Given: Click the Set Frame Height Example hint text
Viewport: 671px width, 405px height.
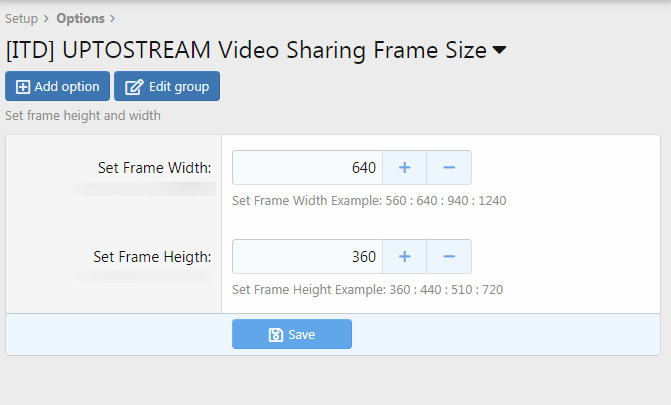Looking at the screenshot, I should 367,290.
